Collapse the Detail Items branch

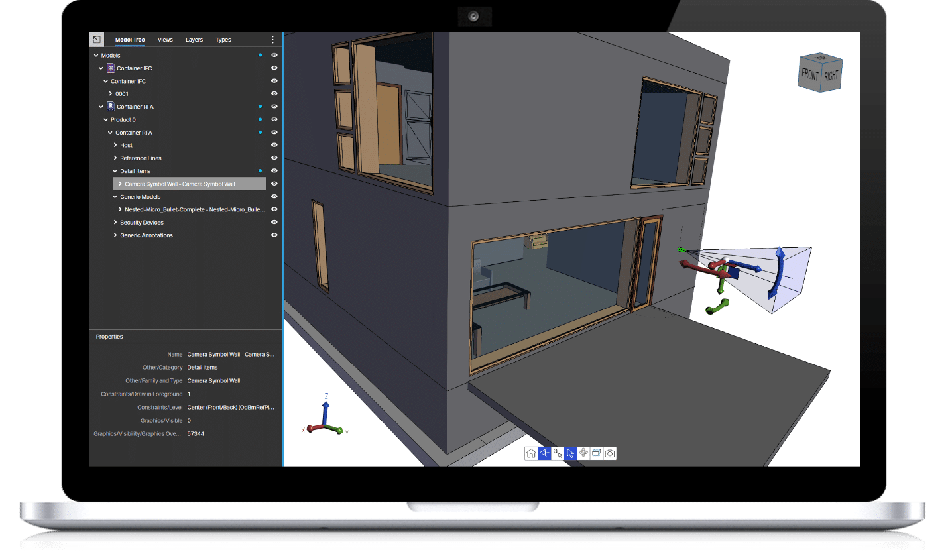click(x=115, y=171)
